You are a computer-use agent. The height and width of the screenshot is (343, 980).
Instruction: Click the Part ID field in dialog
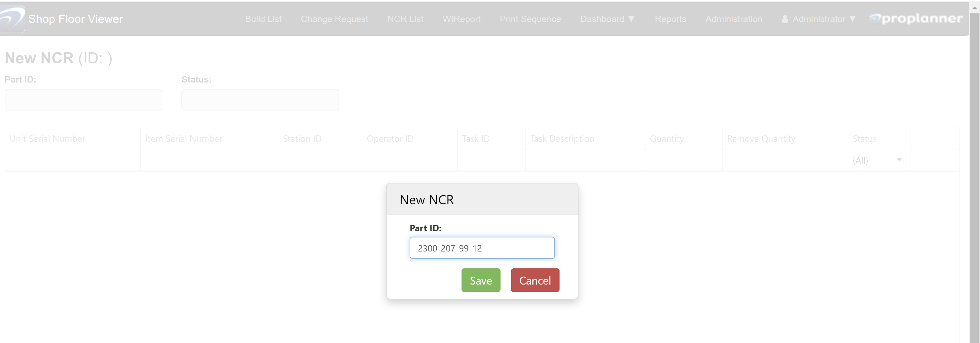[x=482, y=248]
